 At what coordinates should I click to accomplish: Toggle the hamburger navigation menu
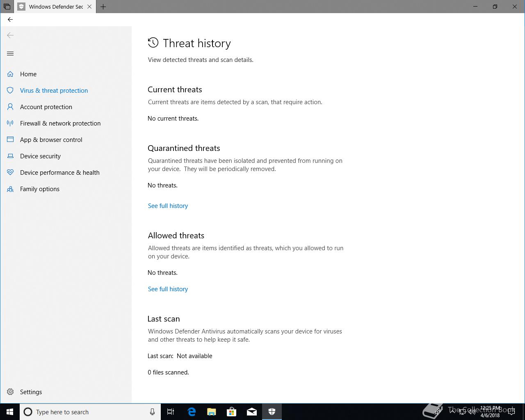point(10,53)
